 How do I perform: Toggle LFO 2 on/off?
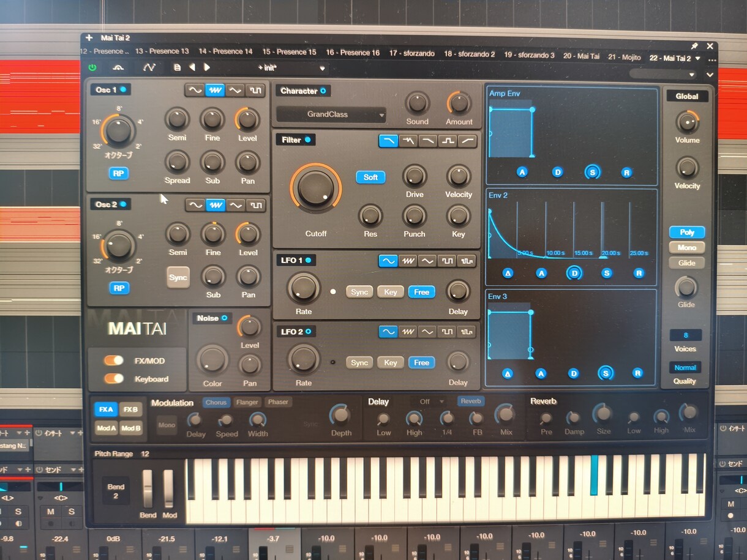coord(308,332)
